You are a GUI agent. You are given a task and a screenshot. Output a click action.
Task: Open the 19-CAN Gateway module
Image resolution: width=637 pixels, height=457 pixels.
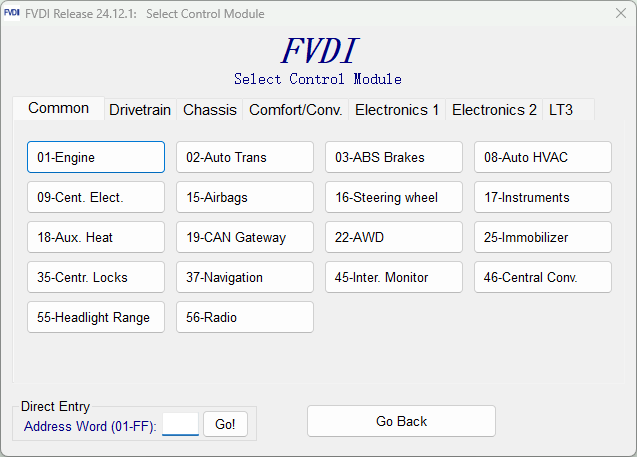(245, 237)
